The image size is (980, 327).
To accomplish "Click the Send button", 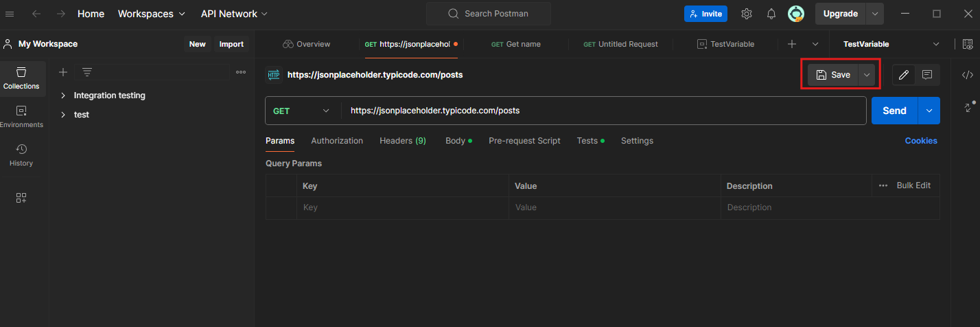I will point(894,111).
